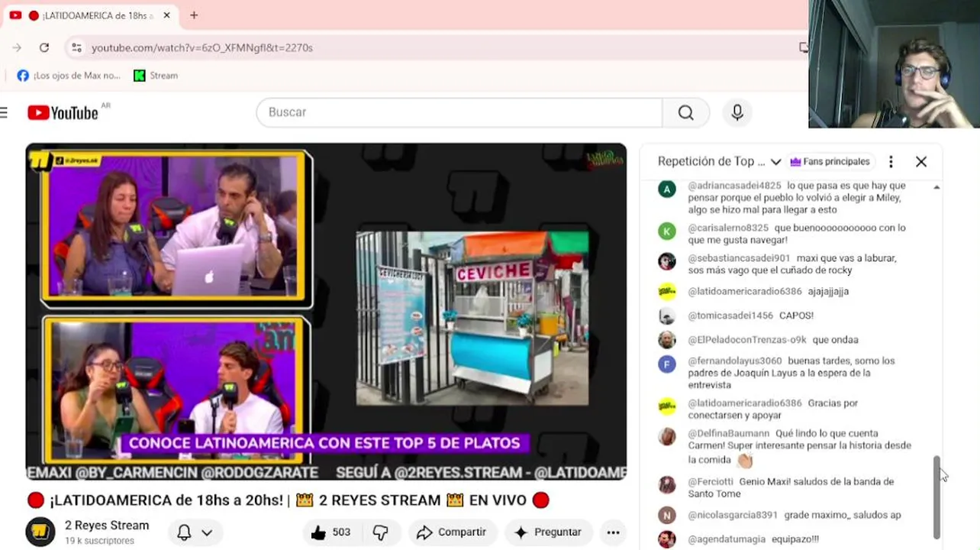Viewport: 980px width, 550px height.
Task: Open @adriancasadei4825 chat avatar
Action: click(x=667, y=189)
